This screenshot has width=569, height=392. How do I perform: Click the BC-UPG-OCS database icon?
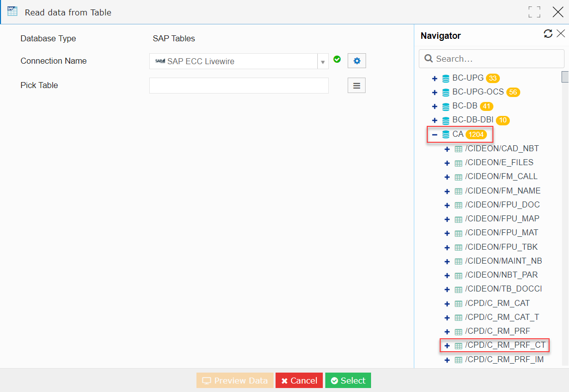click(x=446, y=92)
